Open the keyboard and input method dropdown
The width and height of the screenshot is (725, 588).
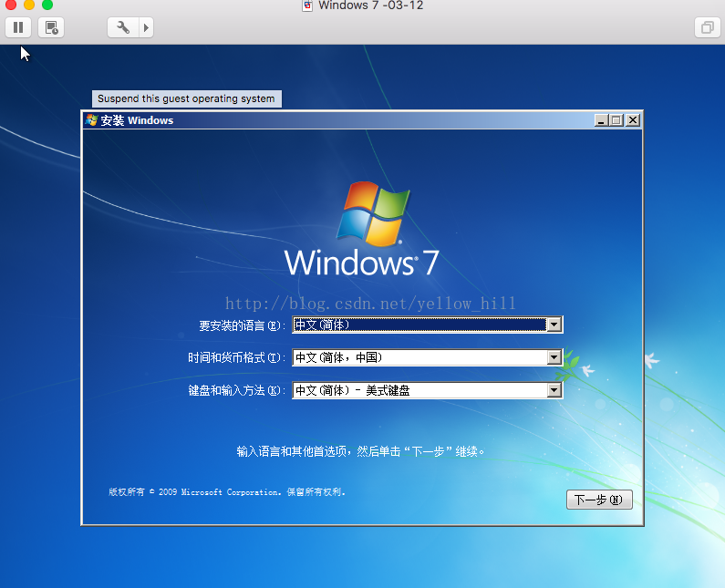click(x=554, y=390)
